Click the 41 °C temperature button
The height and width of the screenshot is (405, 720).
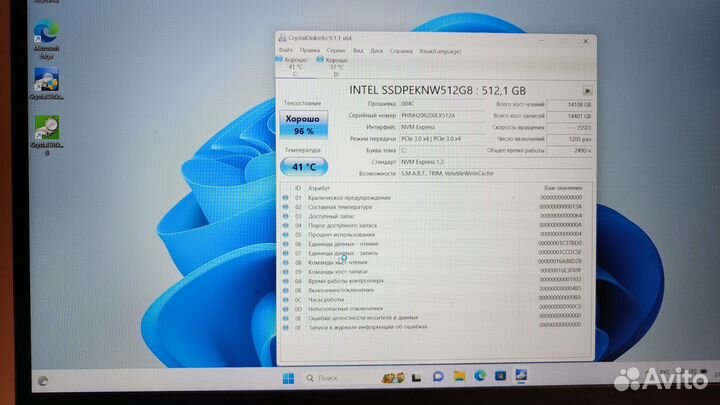click(304, 167)
